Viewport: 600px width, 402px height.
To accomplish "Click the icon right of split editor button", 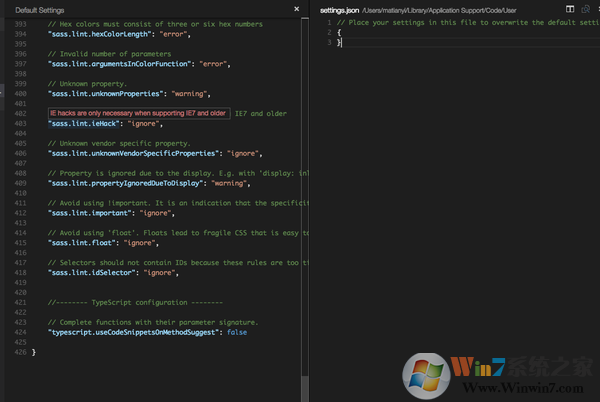I will tap(585, 9).
